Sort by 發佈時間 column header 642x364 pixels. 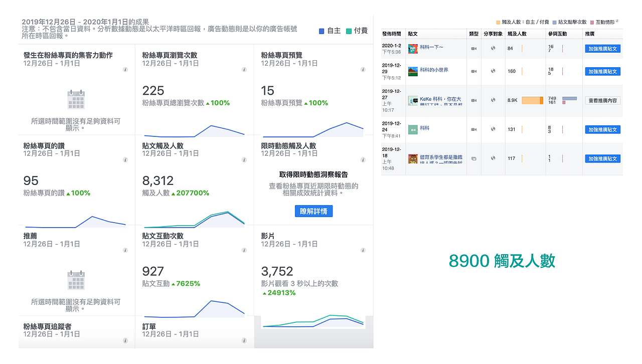392,34
